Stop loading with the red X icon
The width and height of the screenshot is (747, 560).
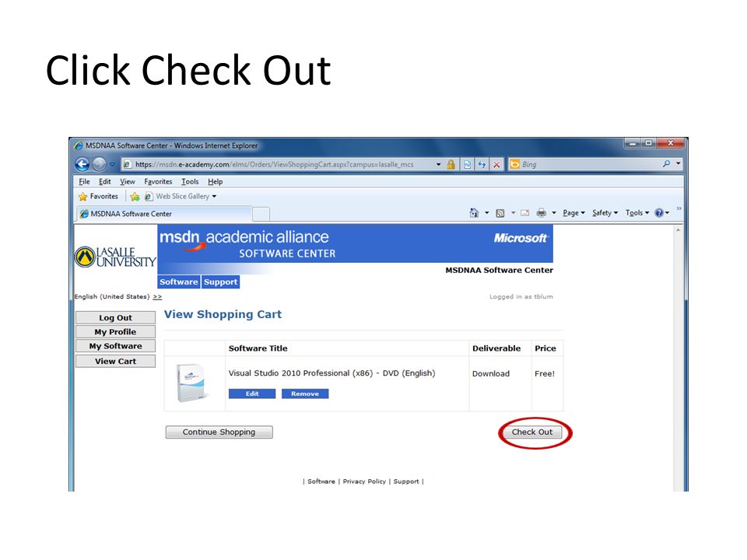496,164
